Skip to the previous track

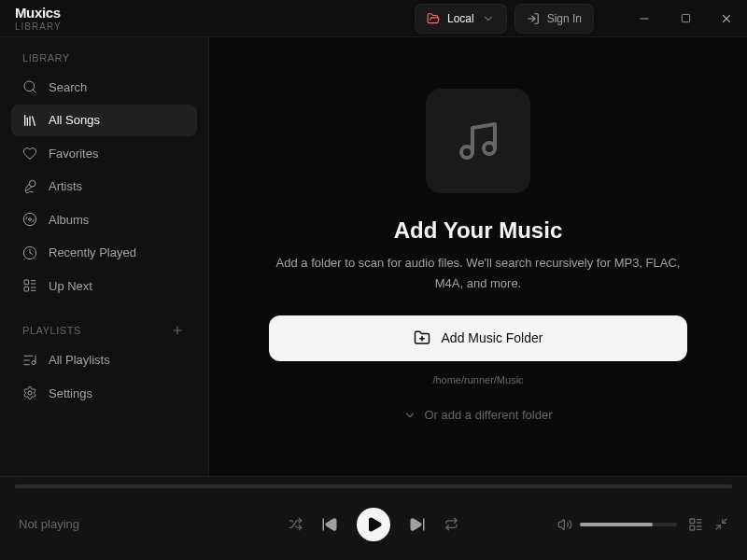pyautogui.click(x=330, y=525)
